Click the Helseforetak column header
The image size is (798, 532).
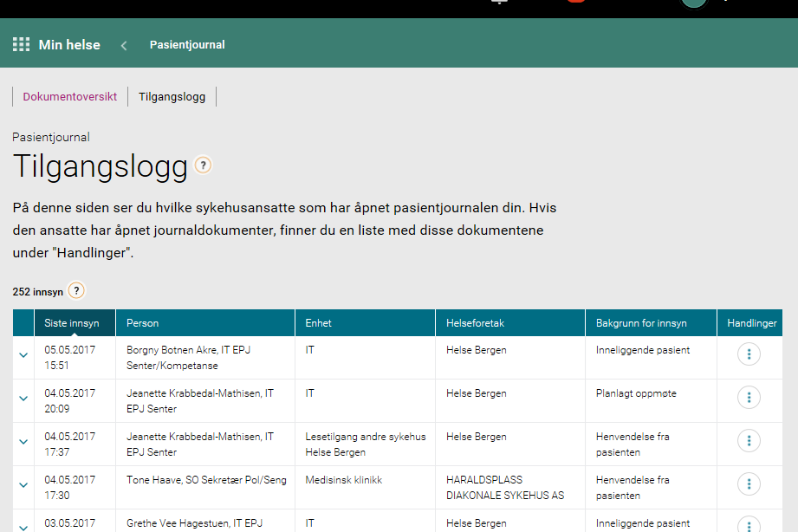click(475, 323)
